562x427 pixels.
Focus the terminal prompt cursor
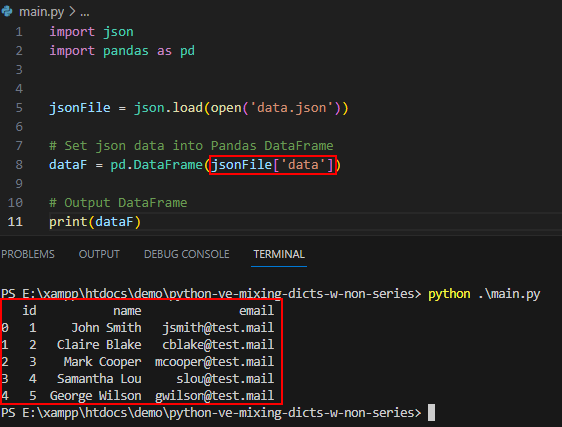coord(432,413)
